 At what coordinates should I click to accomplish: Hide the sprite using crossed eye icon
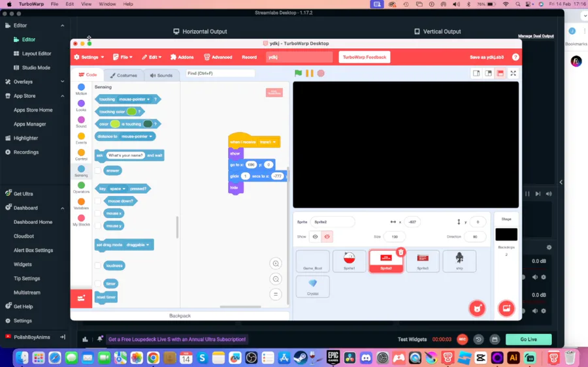coord(327,236)
